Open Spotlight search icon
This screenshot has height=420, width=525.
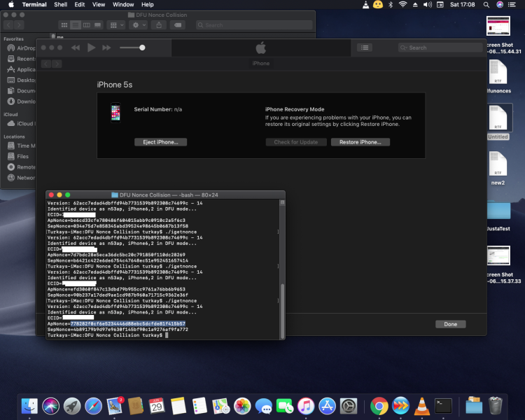(x=486, y=4)
